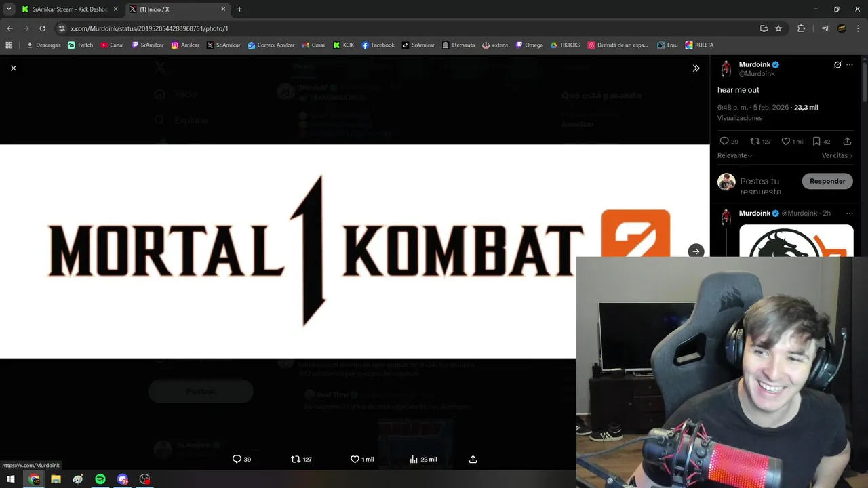This screenshot has width=868, height=488.
Task: Open the TIKTOKS bookmark
Action: click(566, 45)
